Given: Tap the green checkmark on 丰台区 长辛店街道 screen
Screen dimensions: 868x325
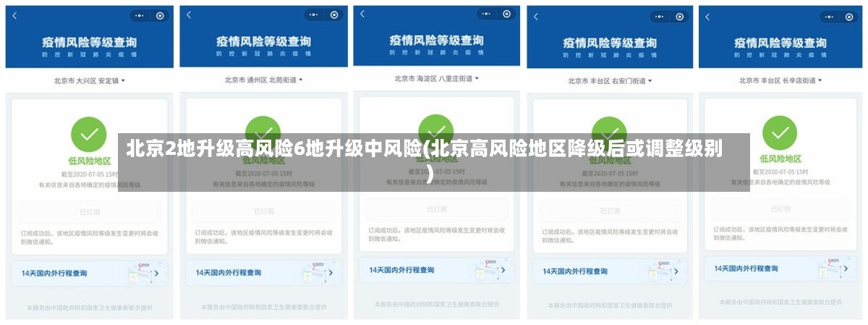Looking at the screenshot, I should (780, 132).
